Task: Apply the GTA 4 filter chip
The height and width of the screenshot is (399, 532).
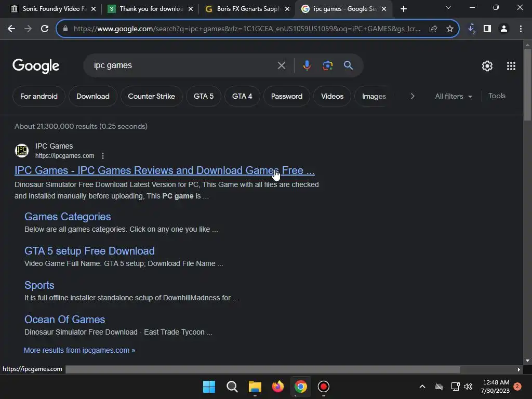Action: coord(242,96)
